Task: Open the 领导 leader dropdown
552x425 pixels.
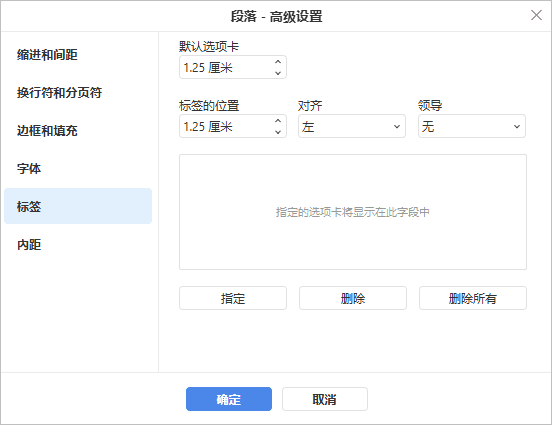Action: tap(472, 126)
